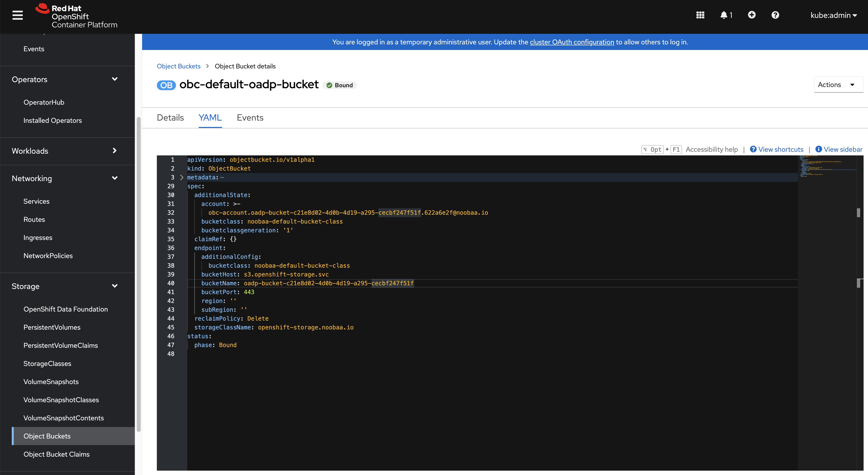This screenshot has width=868, height=475.
Task: Open Object Bucket Claims in sidebar
Action: coord(56,454)
